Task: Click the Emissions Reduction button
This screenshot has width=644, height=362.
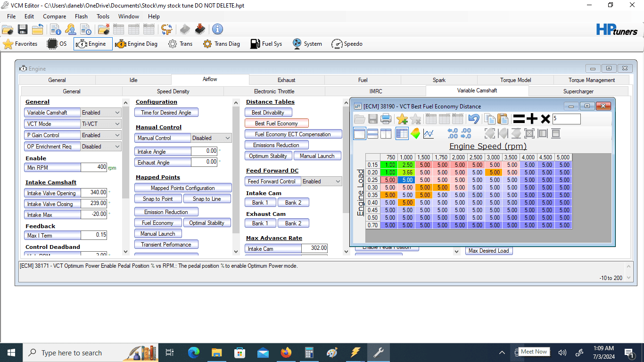Action: click(x=276, y=145)
